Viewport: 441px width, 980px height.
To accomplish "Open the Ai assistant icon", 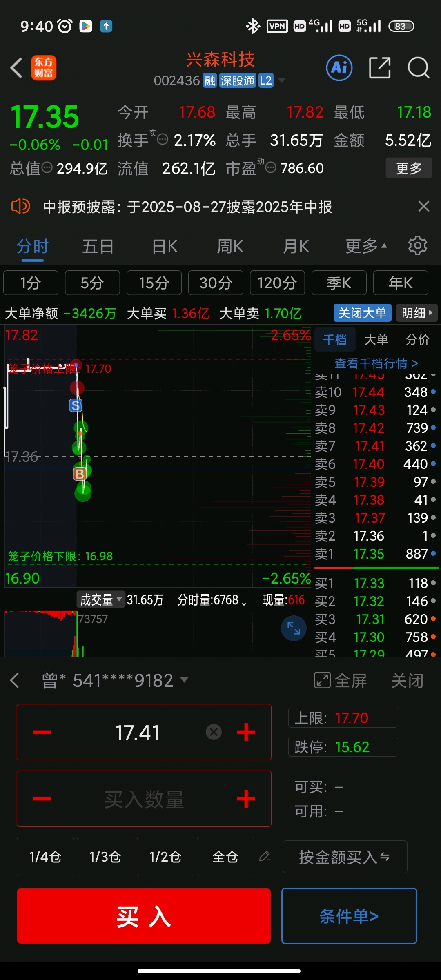I will point(339,67).
